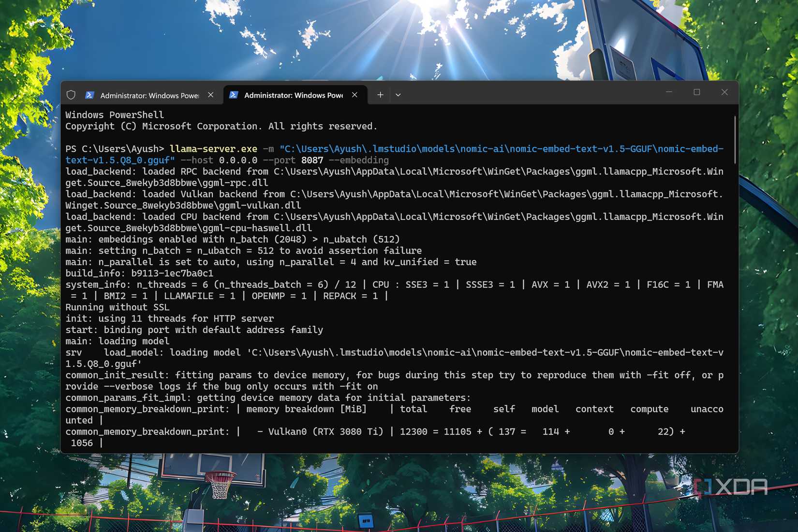Click the PowerShell icon on the first tab

point(89,95)
